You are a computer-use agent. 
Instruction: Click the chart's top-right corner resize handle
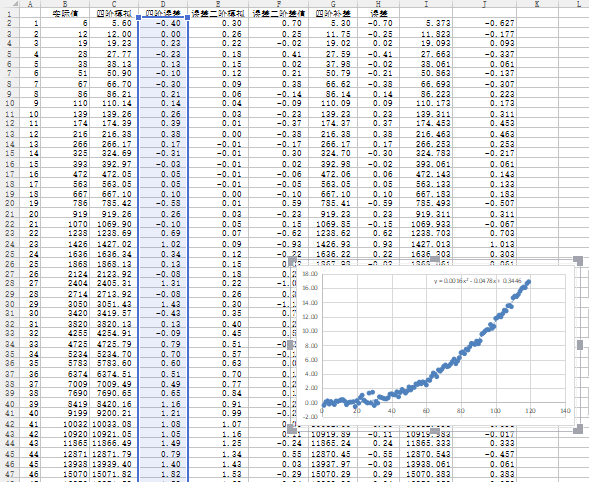[578, 260]
